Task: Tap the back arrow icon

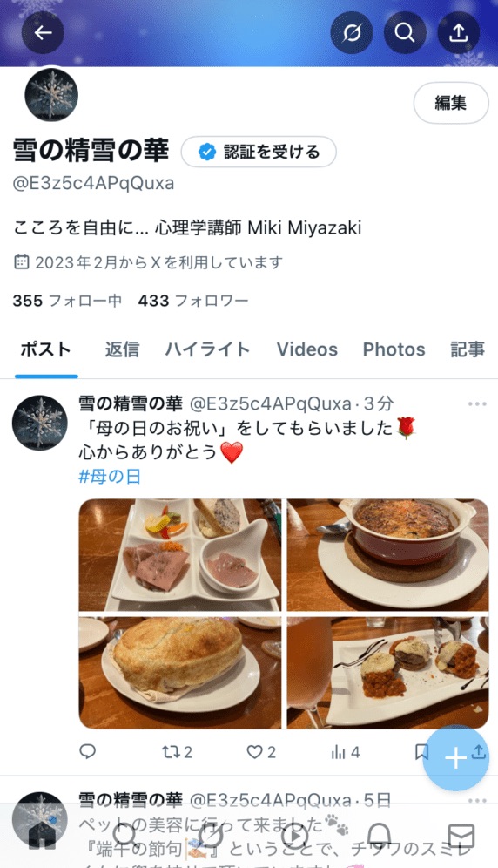Action: 43,32
